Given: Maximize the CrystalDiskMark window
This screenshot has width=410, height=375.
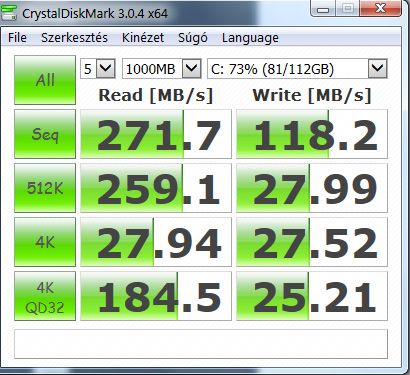Looking at the screenshot, I should coord(347,8).
